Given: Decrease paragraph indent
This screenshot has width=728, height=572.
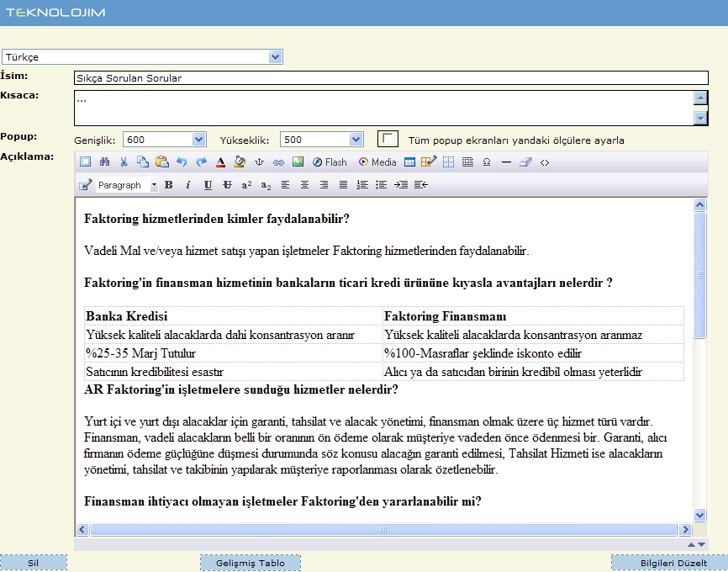Looking at the screenshot, I should click(420, 185).
